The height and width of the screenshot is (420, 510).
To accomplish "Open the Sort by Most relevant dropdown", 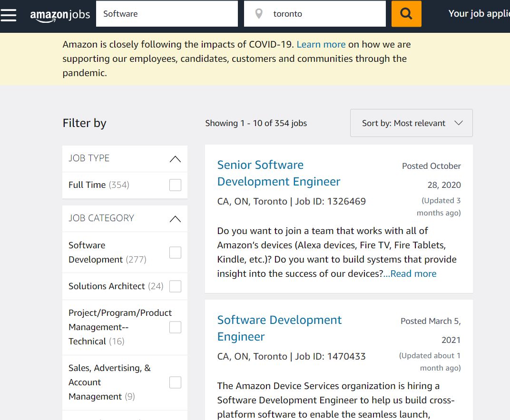I will (x=412, y=123).
